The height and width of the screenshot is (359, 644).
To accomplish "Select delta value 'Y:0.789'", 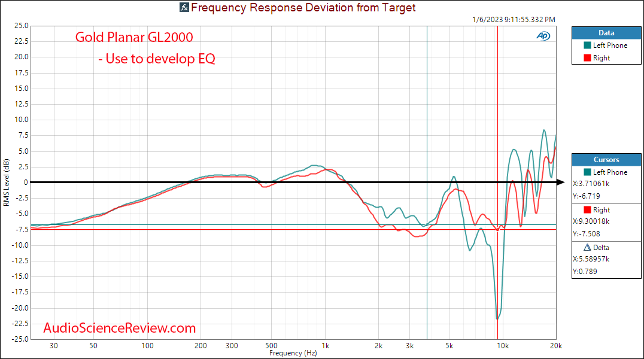I will tap(585, 271).
